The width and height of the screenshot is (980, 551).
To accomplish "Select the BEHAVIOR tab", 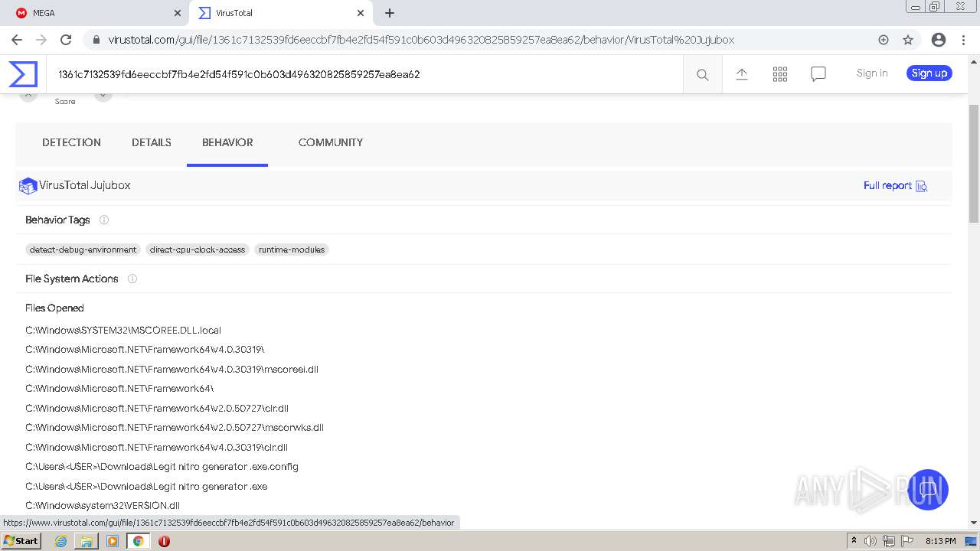I will (x=227, y=142).
